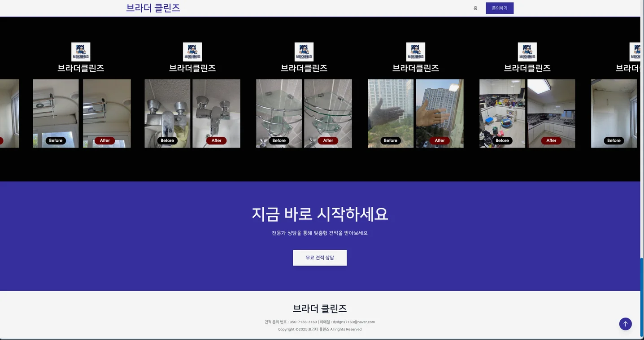Click the logo icon on the glass shelf cleaning card
The width and height of the screenshot is (644, 340).
pyautogui.click(x=304, y=52)
